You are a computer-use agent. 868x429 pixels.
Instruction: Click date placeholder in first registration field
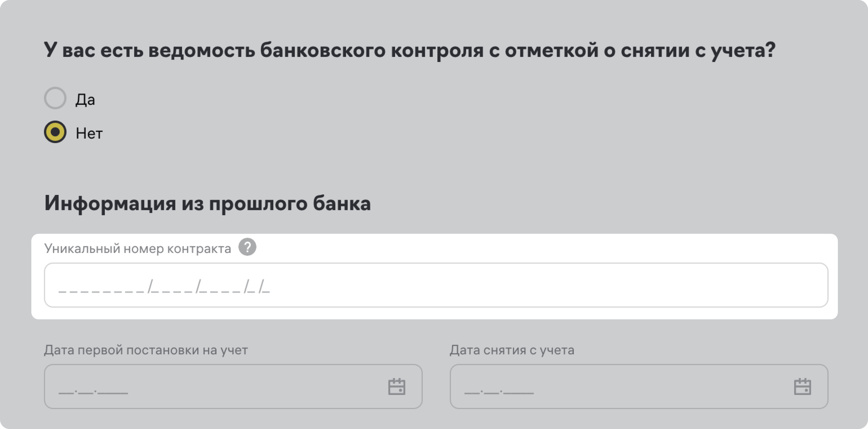(93, 391)
